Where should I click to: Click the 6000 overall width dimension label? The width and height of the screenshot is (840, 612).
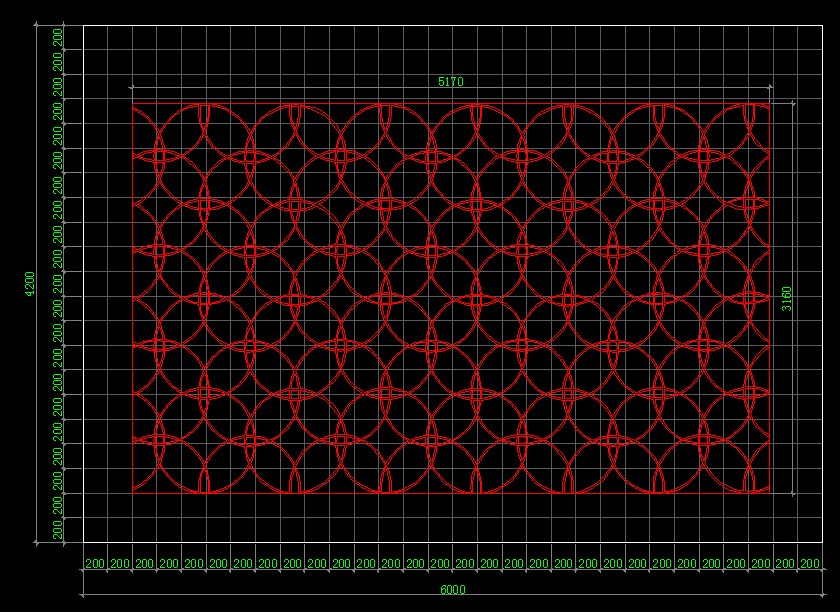(x=453, y=589)
